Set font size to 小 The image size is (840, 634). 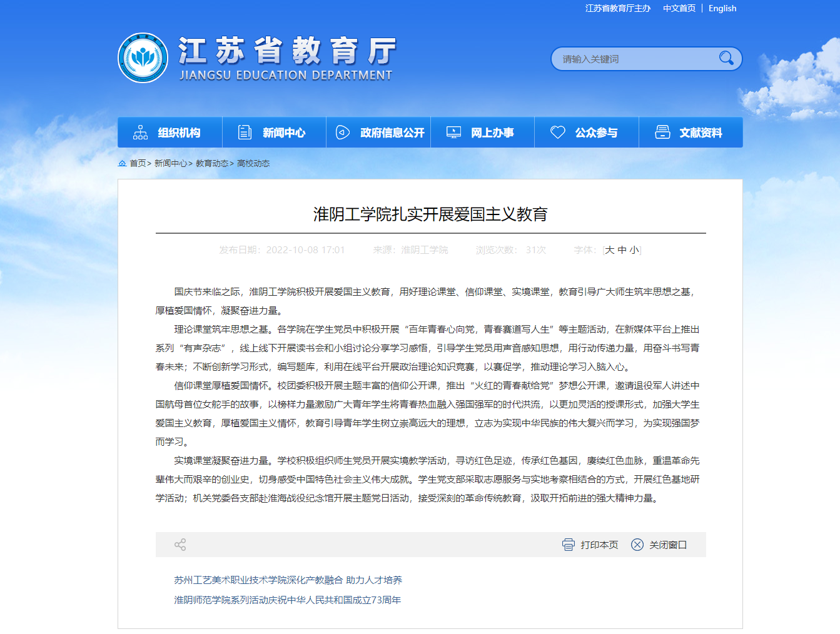click(x=634, y=250)
